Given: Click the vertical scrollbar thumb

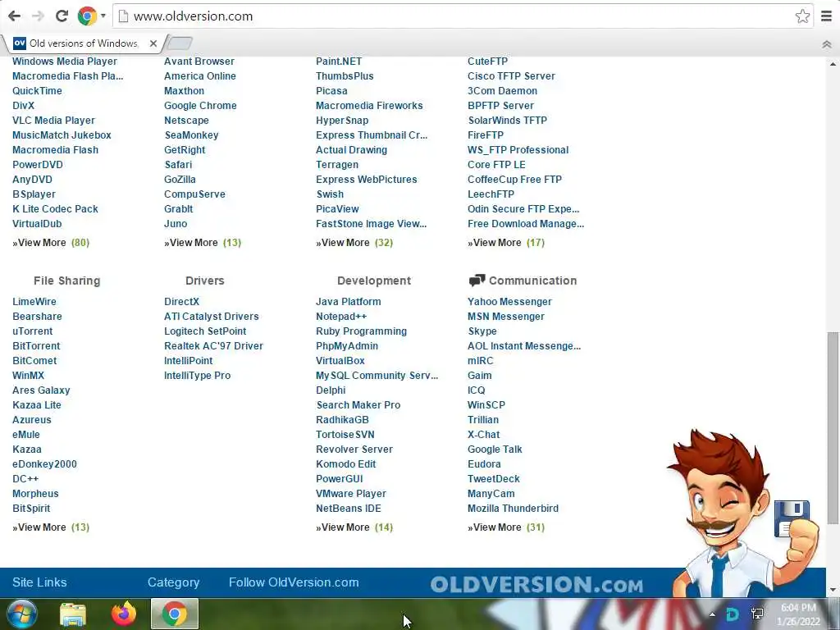Looking at the screenshot, I should [x=833, y=427].
